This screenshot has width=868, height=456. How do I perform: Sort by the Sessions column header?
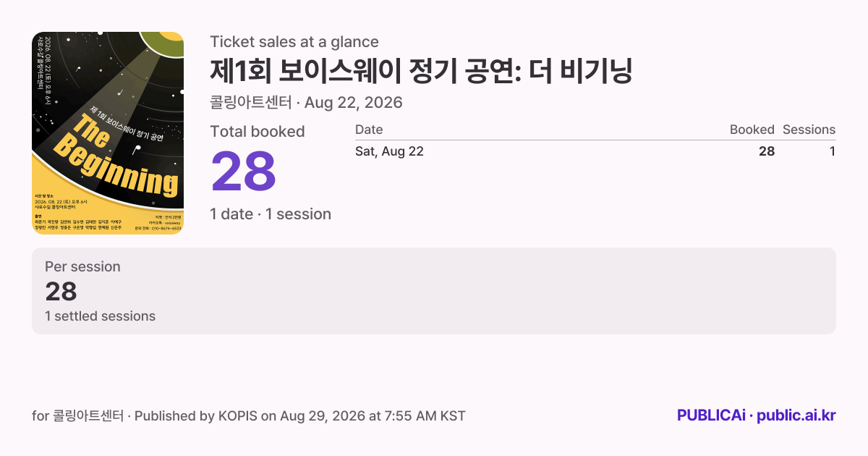[809, 130]
